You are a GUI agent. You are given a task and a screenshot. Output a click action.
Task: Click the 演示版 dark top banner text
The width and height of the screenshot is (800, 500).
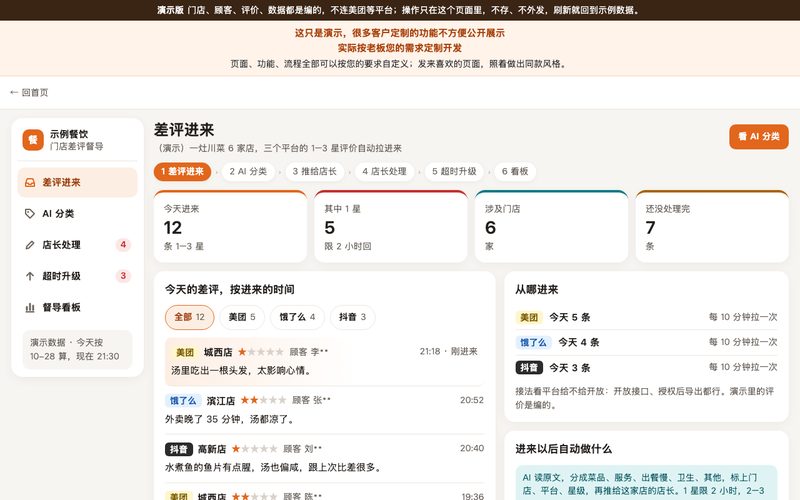(x=399, y=10)
